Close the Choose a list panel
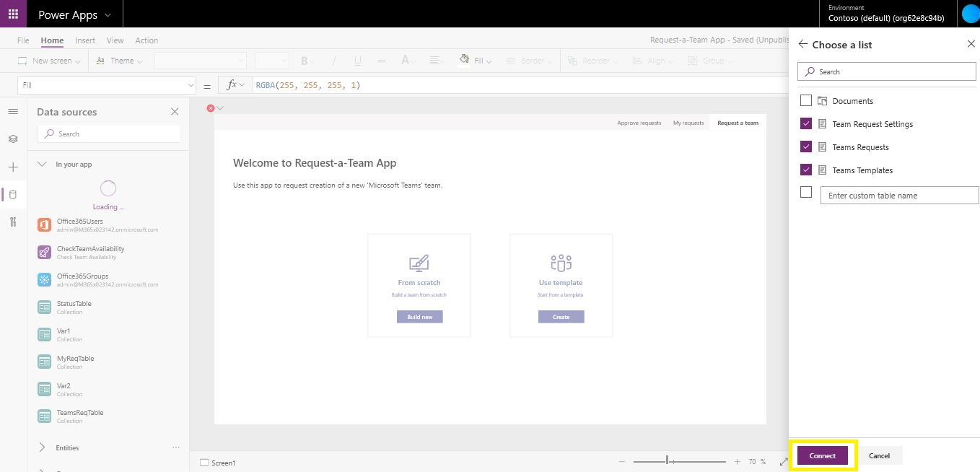 pos(971,44)
